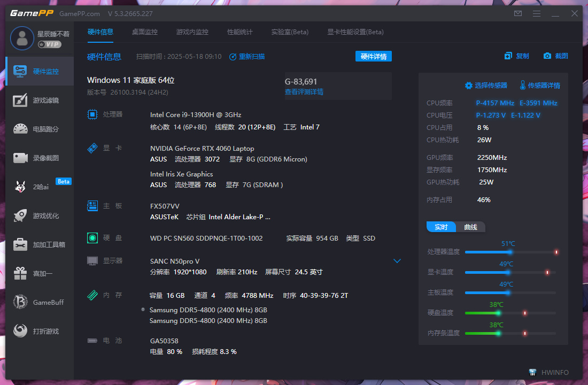Click the 重新扫描 link text

(x=252, y=57)
